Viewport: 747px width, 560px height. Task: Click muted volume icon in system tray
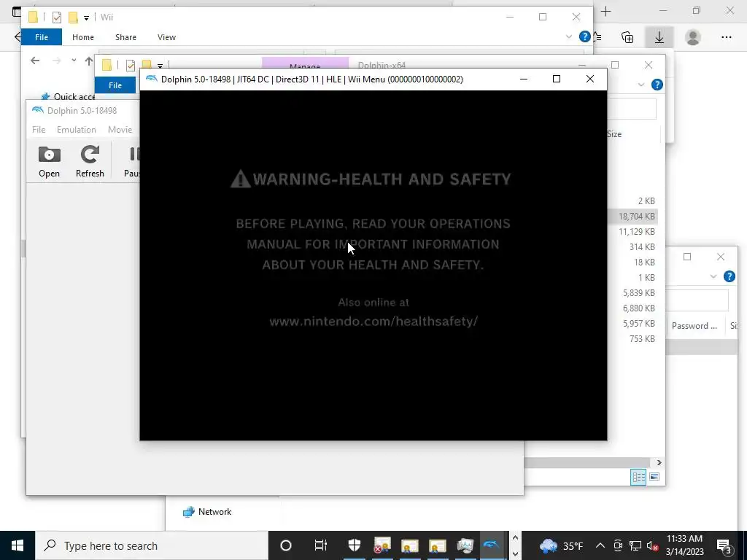tap(653, 545)
